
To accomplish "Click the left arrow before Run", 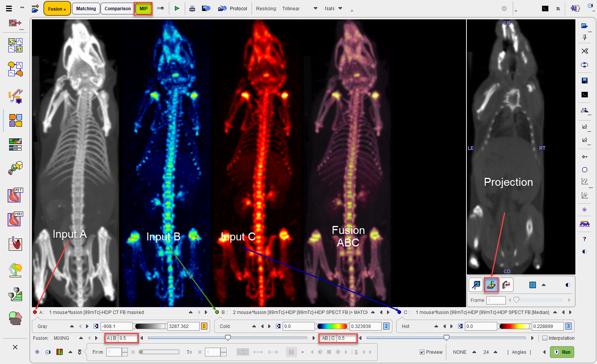I will (x=544, y=352).
